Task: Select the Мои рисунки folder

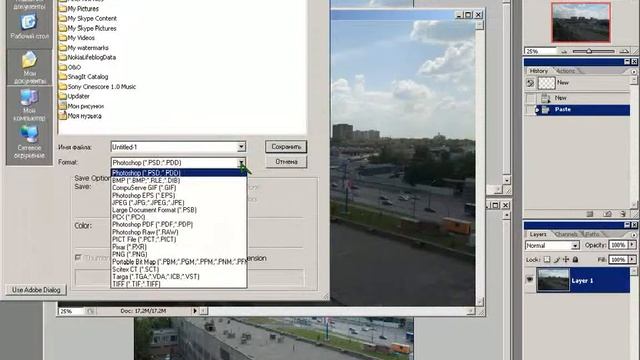Action: tap(81, 106)
